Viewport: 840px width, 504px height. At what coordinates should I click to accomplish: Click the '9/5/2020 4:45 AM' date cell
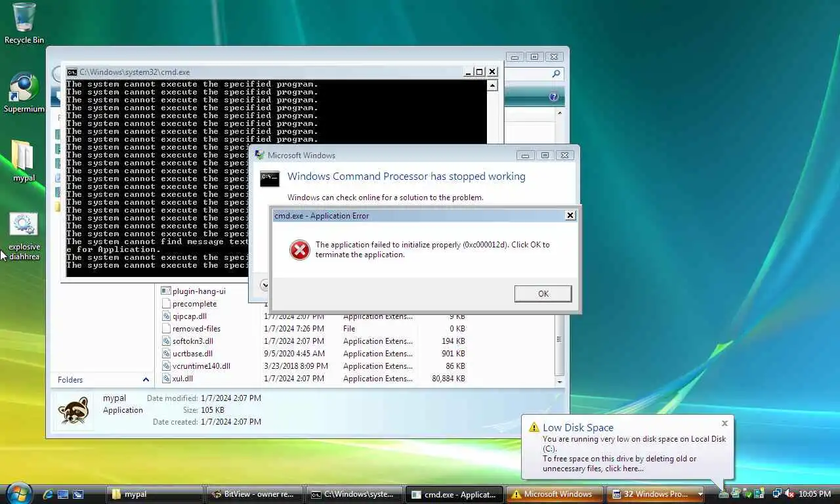[x=294, y=354]
